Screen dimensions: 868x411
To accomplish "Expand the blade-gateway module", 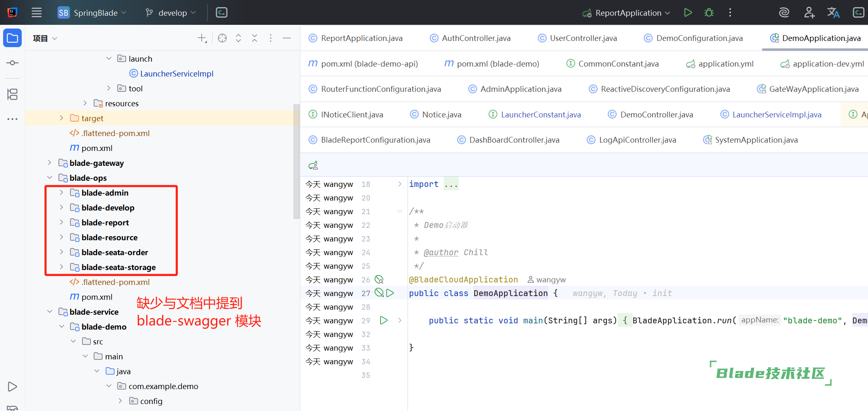I will click(50, 163).
